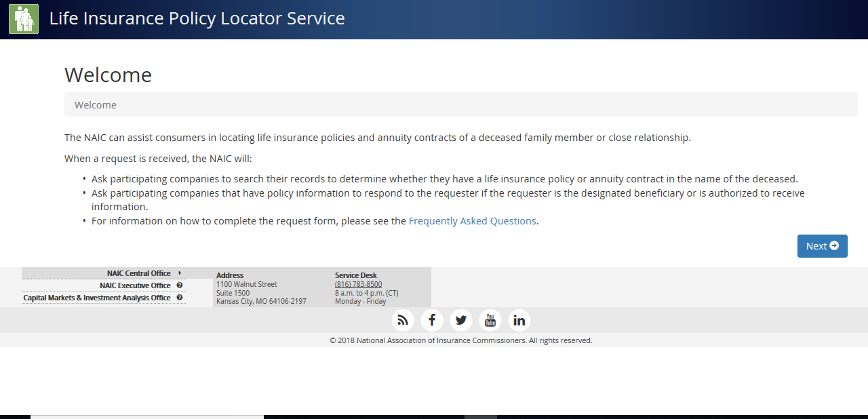Select the NAIC Central Office row

tap(140, 273)
